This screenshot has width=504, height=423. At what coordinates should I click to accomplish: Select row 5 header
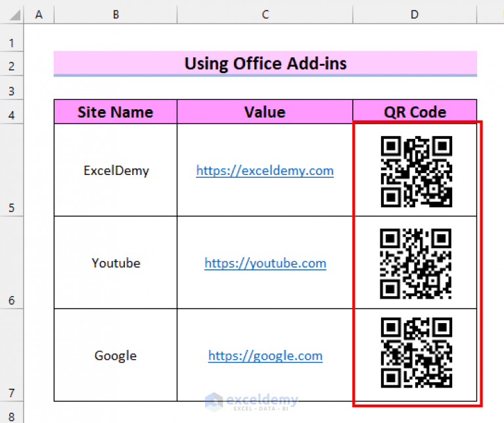pyautogui.click(x=12, y=170)
